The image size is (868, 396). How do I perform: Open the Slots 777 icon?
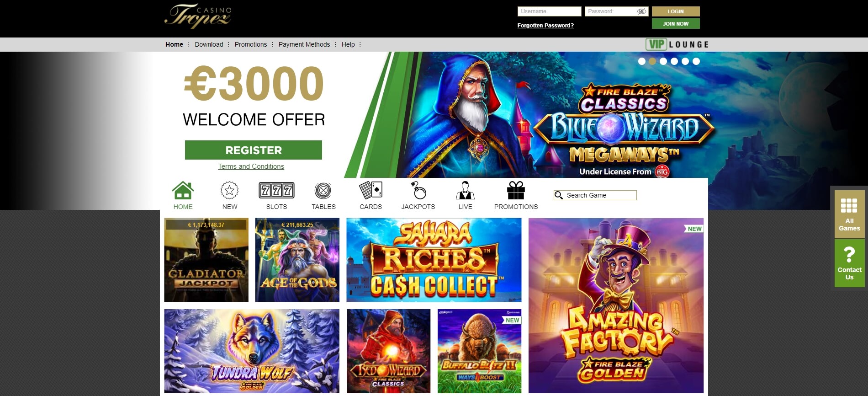point(276,190)
